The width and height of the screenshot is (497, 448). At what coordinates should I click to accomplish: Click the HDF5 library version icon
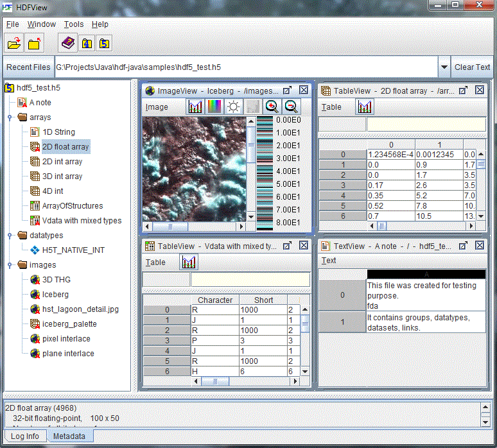coord(104,44)
